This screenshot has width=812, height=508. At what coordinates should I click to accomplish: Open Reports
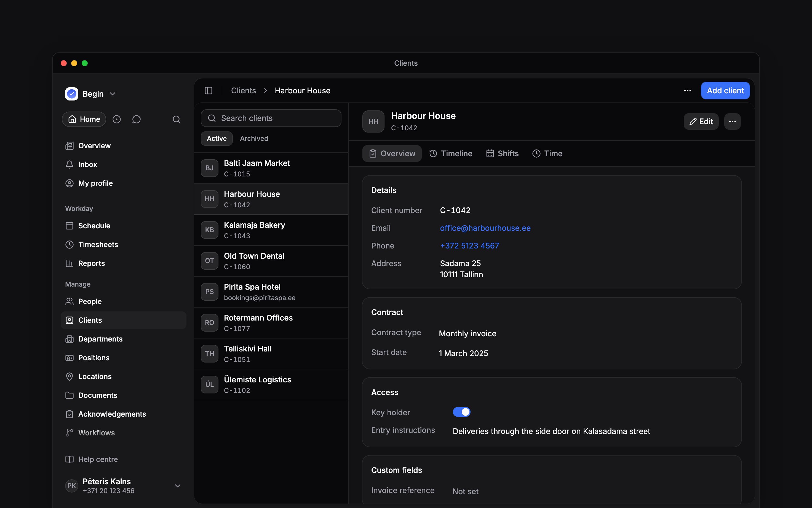[x=123, y=263]
